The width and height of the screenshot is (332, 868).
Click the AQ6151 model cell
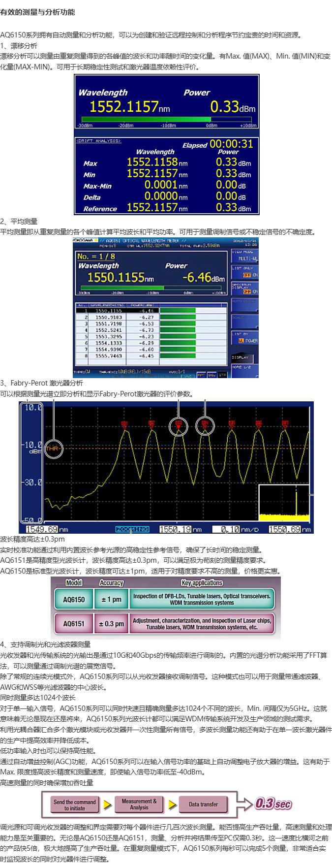point(74,623)
